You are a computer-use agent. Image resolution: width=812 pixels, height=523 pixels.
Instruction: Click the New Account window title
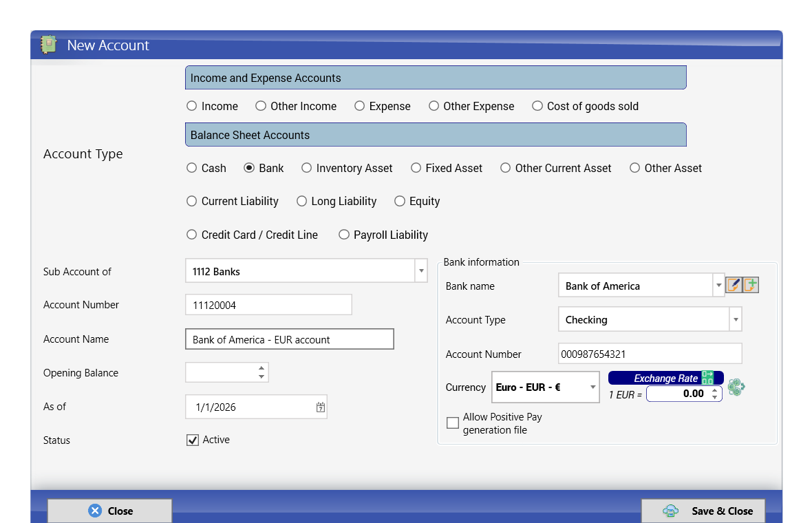pyautogui.click(x=108, y=45)
